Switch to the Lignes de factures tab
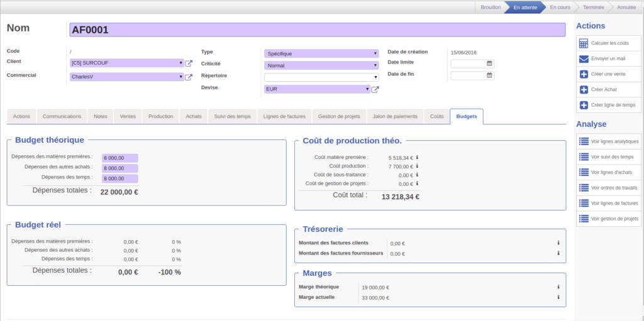This screenshot has width=644, height=321. tap(284, 117)
